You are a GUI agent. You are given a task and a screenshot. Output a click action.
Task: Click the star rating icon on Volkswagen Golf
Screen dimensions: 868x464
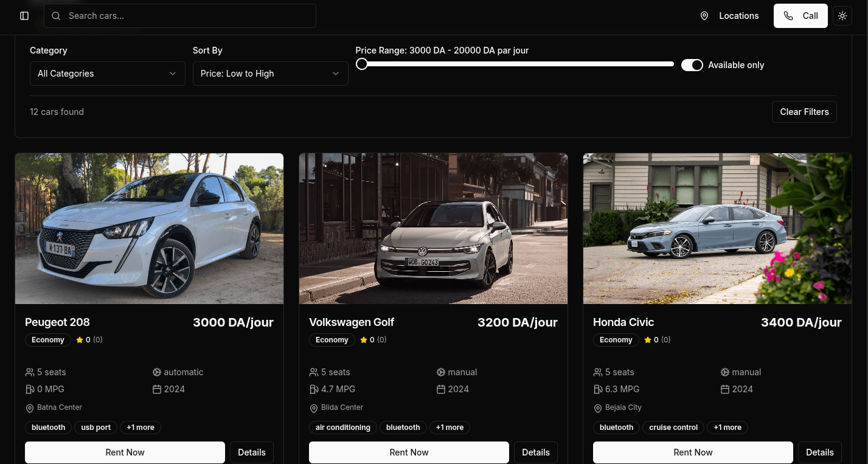364,340
